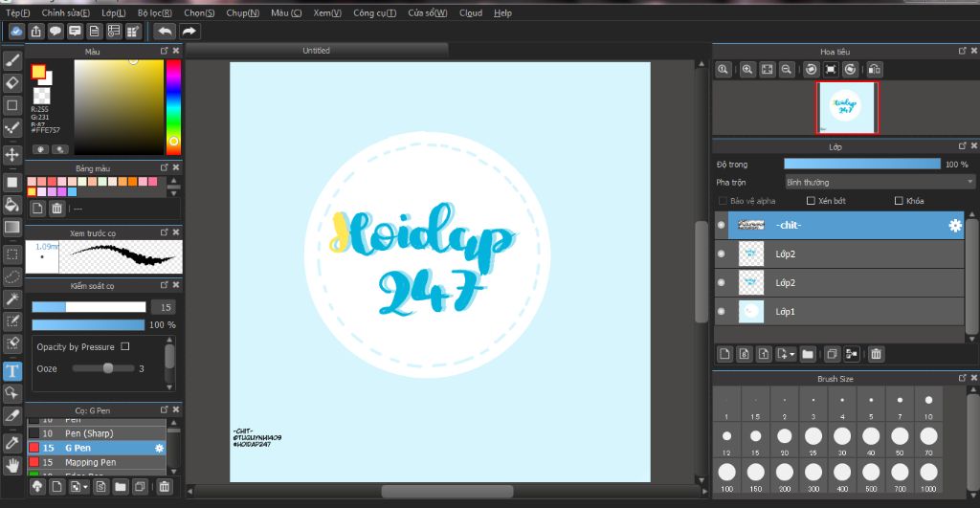Zoom in using the navigator plus magnifier
Screen dimensions: 980x508
[747, 69]
